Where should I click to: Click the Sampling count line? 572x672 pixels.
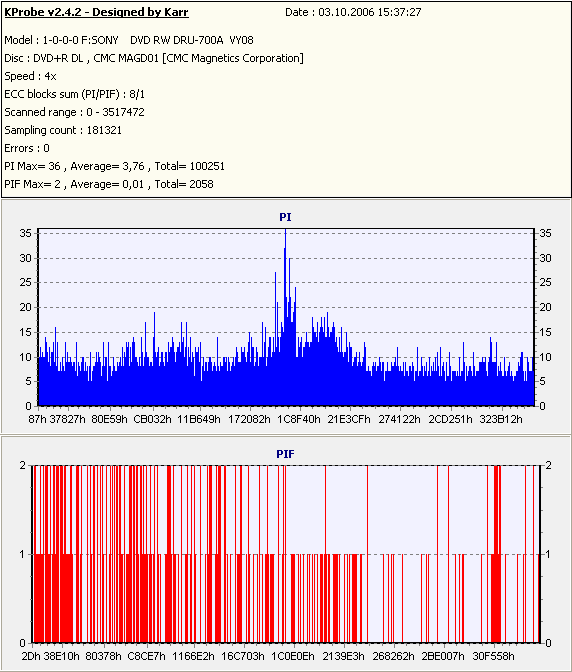[x=63, y=130]
